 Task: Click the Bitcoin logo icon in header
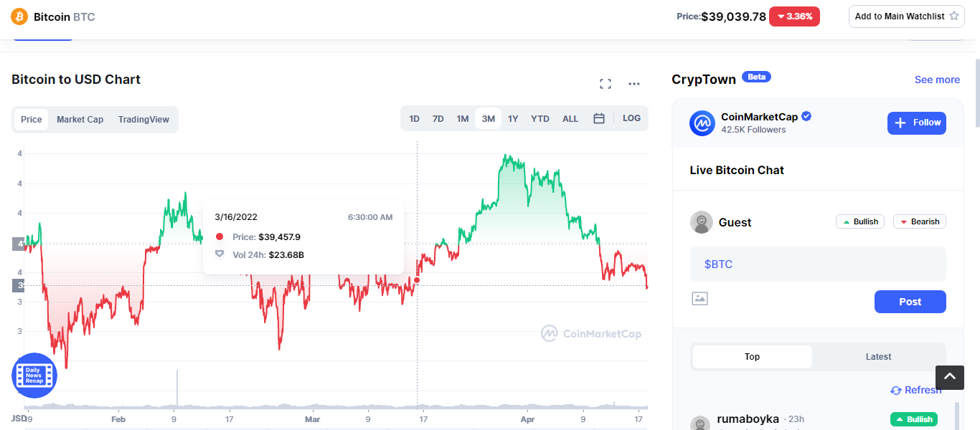(x=19, y=16)
